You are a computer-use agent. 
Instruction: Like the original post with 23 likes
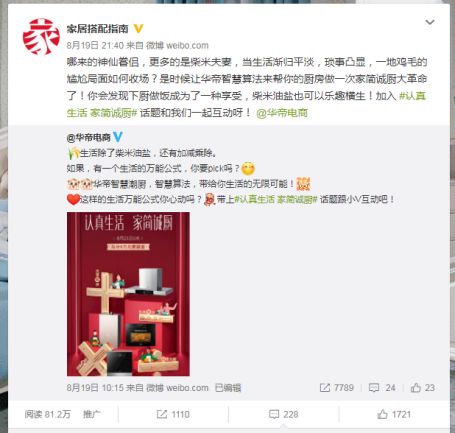423,388
